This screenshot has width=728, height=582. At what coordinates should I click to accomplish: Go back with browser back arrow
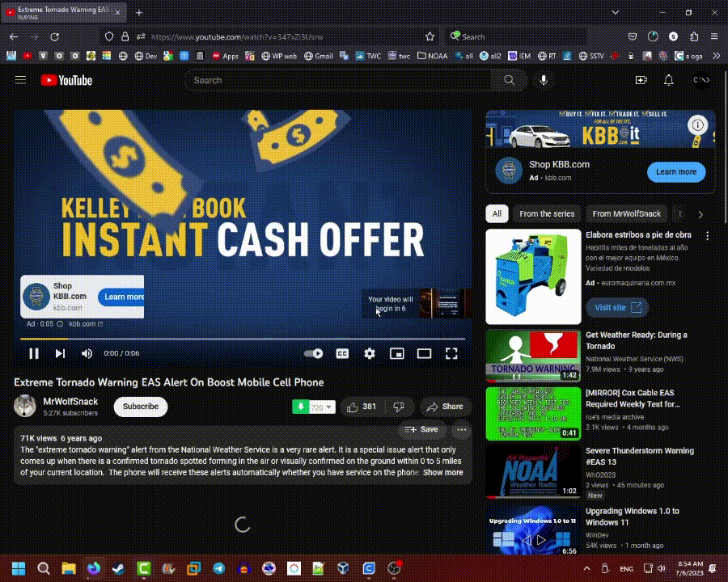[x=14, y=36]
